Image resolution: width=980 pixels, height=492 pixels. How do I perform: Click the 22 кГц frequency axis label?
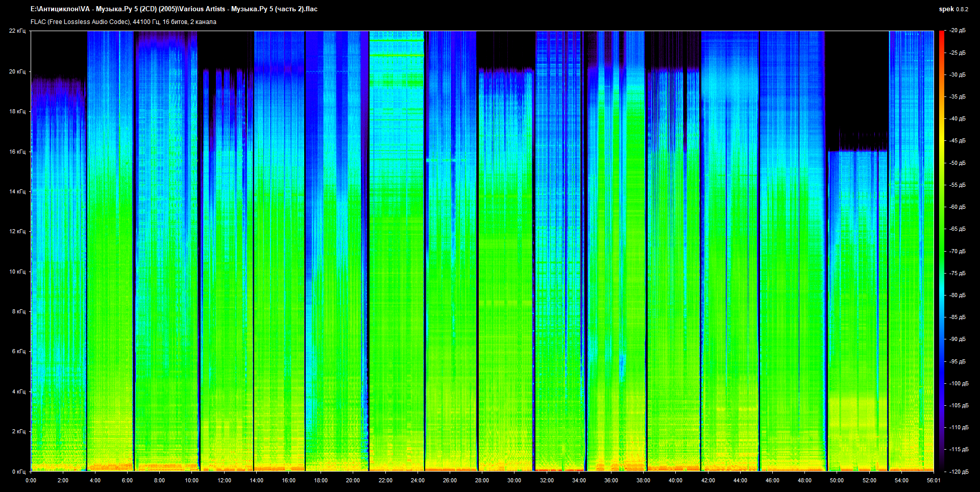point(17,31)
